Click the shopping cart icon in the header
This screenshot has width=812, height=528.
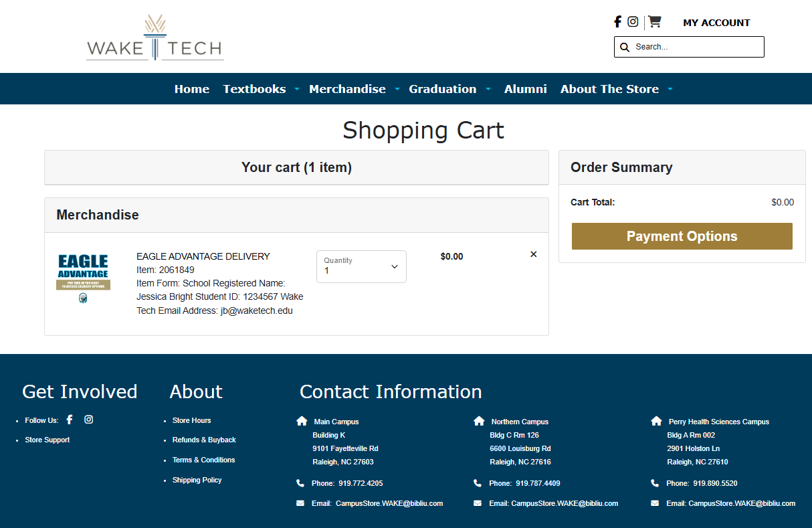(655, 21)
